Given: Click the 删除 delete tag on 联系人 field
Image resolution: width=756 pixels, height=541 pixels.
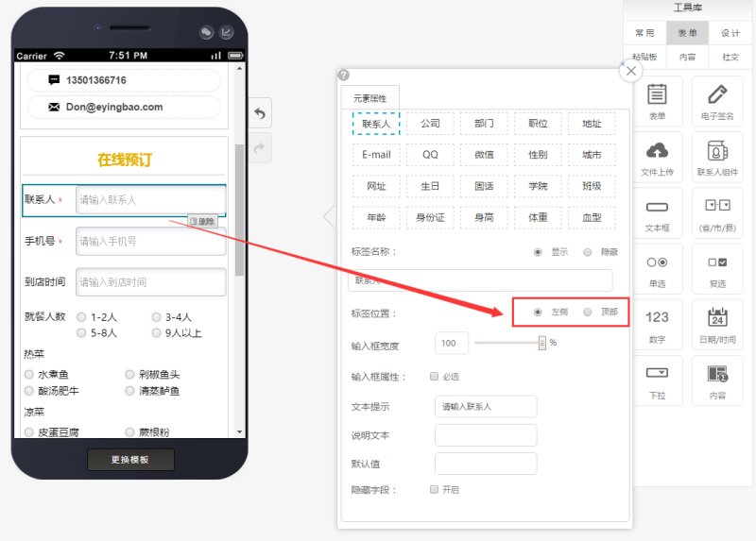Looking at the screenshot, I should (202, 221).
